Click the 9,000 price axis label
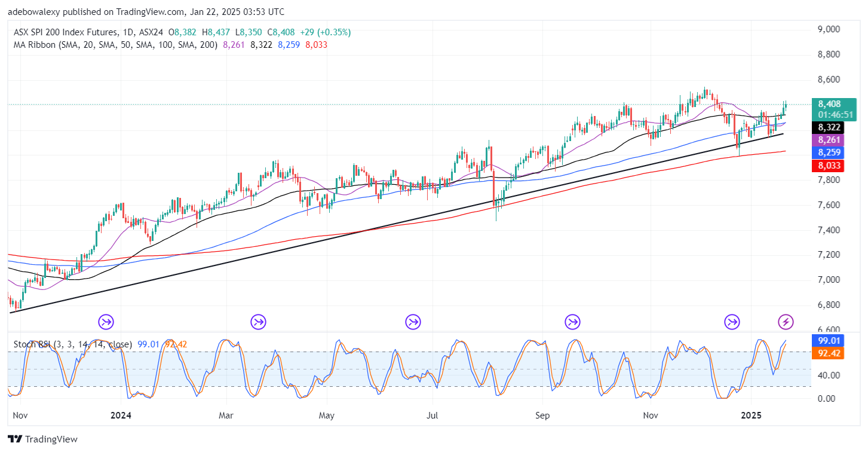Screen dimensions: 868x452 828,29
